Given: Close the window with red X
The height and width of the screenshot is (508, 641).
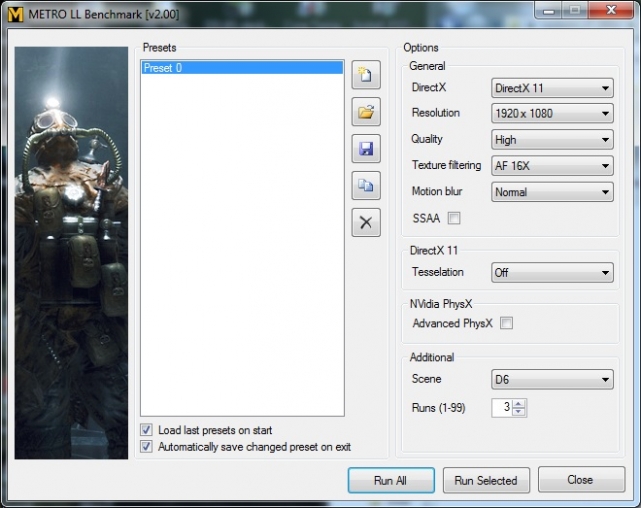Looking at the screenshot, I should [x=611, y=11].
